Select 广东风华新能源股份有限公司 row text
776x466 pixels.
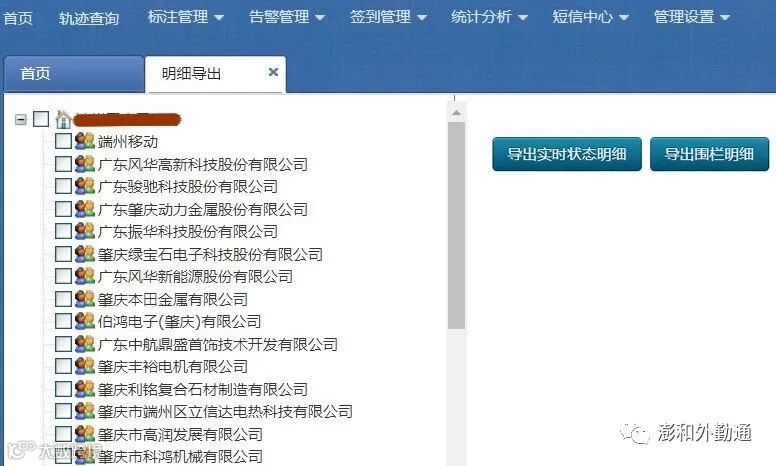195,277
